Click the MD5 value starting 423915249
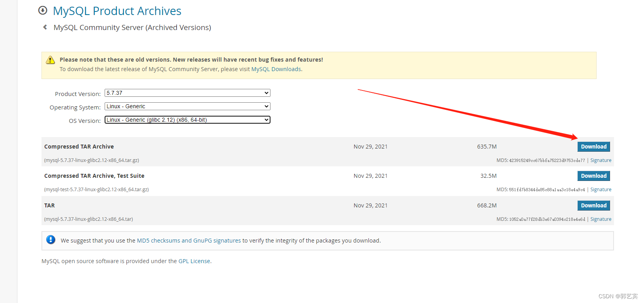 click(547, 160)
